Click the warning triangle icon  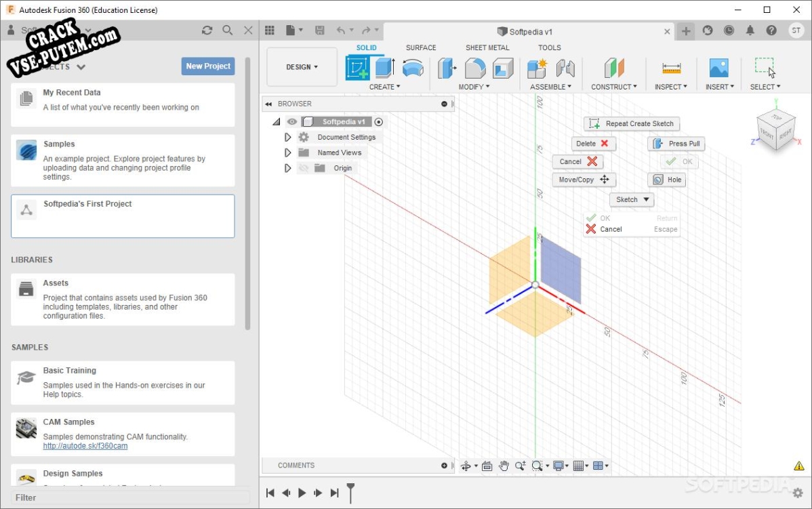click(799, 466)
